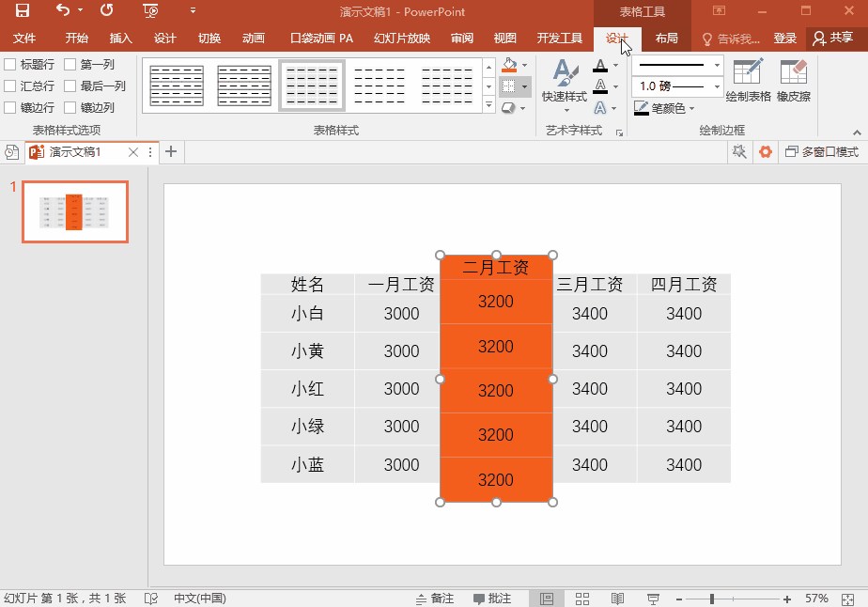
Task: Enable the 标题行 (Header Row) checkbox
Action: tap(10, 65)
